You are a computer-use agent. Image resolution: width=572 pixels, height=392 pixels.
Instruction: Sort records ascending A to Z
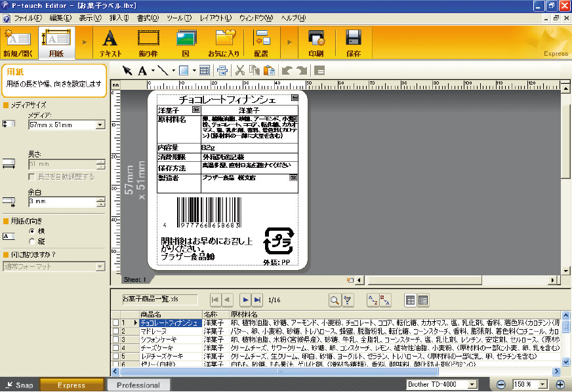pyautogui.click(x=373, y=300)
